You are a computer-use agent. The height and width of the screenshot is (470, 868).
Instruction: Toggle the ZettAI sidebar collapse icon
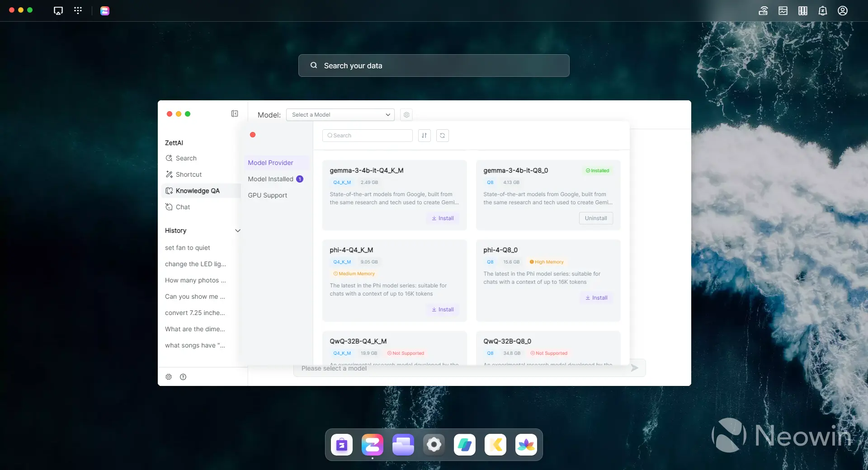[x=235, y=113]
